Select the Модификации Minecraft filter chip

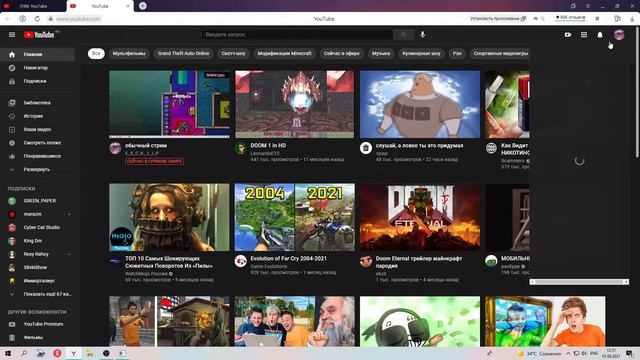284,53
